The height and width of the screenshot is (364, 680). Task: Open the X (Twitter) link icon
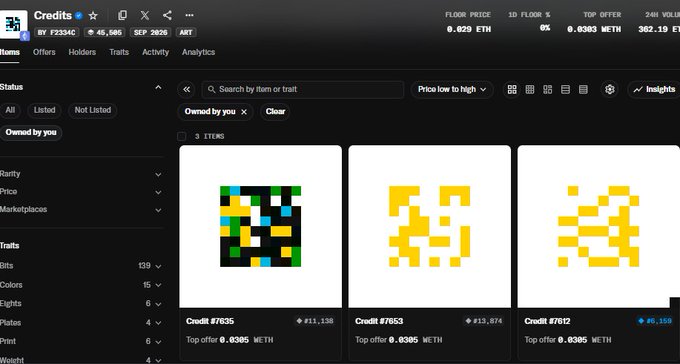[145, 15]
